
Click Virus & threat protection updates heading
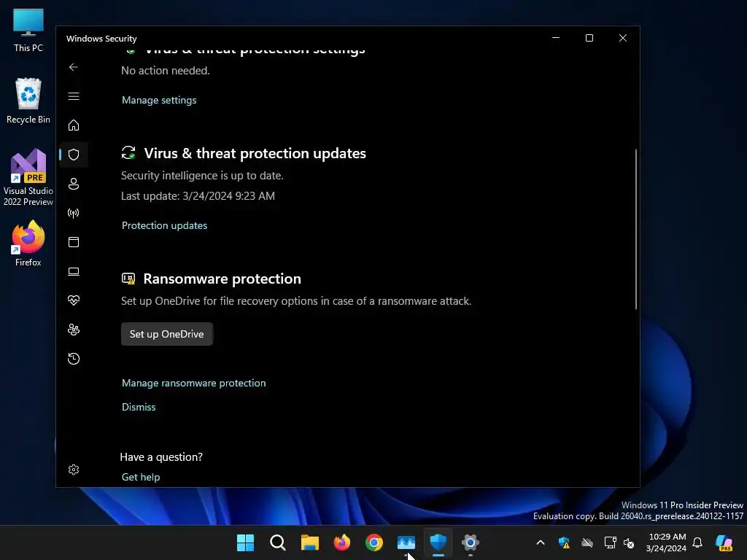(255, 153)
